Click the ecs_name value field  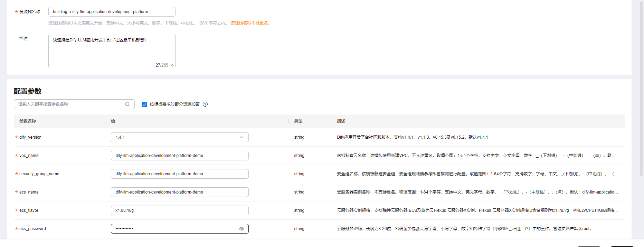click(180, 192)
